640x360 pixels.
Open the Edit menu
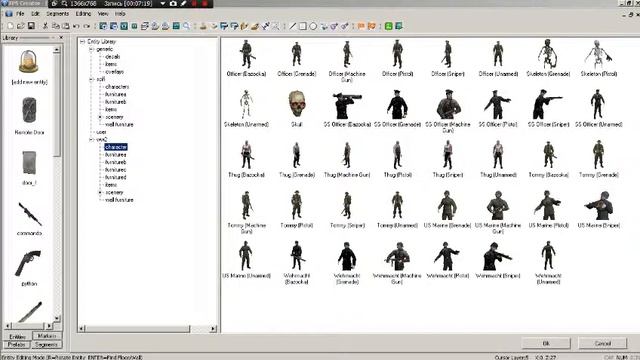coord(36,13)
